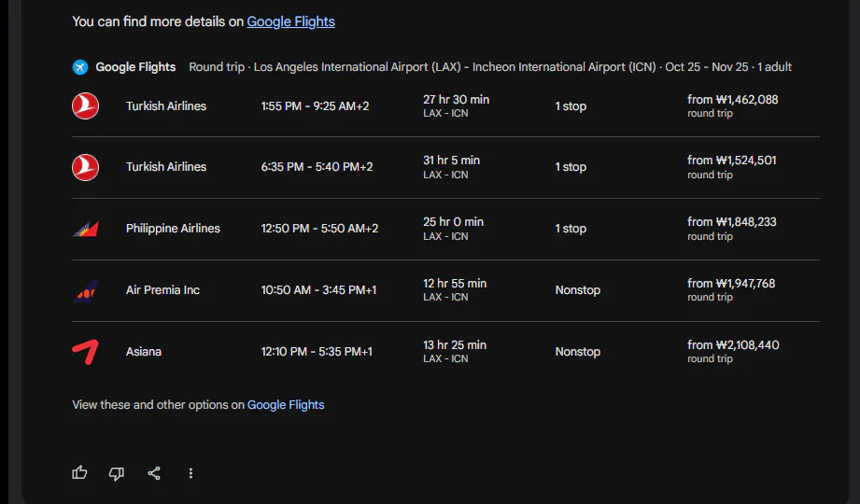Select the Turkish Airlines 6:35 PM flight
Image resolution: width=860 pixels, height=504 pixels.
[315, 167]
